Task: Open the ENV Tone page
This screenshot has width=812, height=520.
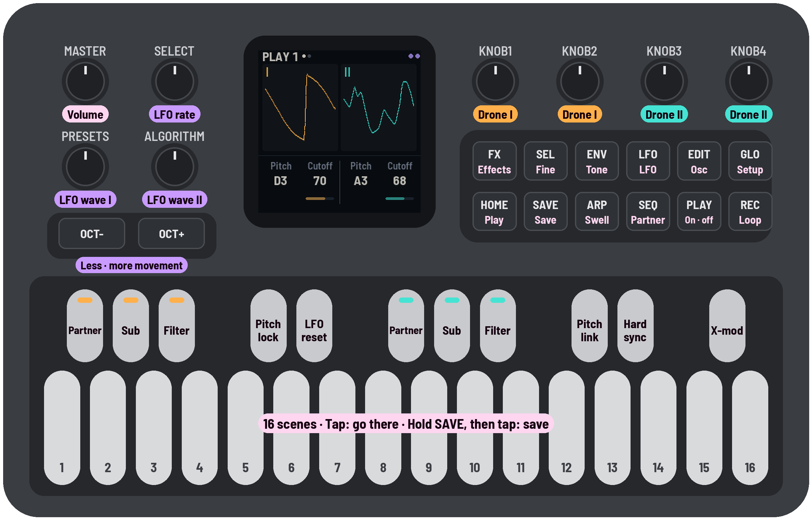Action: [x=597, y=161]
